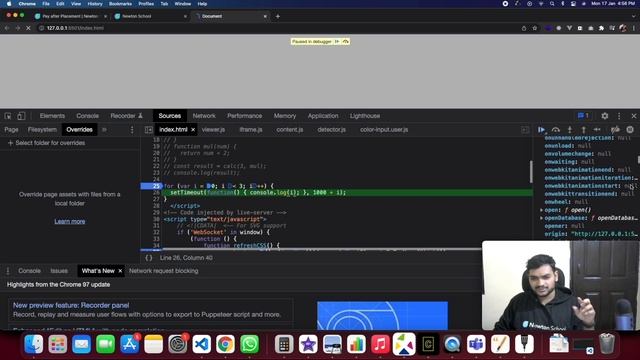This screenshot has width=640, height=360.
Task: Open the Recorder panel
Action: click(127, 116)
